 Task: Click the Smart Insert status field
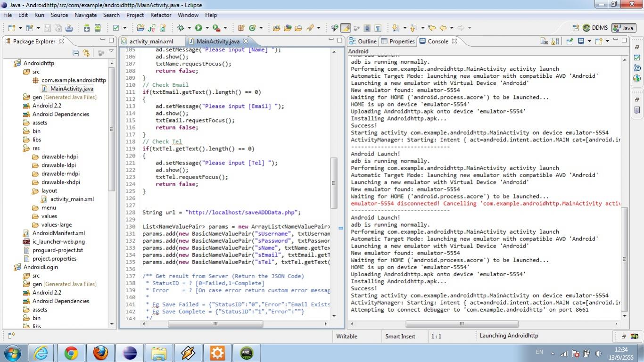click(400, 337)
